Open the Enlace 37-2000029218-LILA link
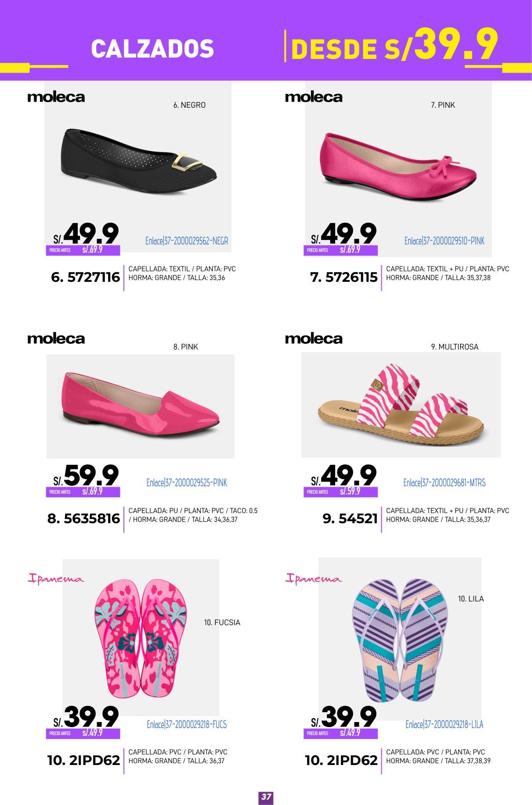532x805 pixels. point(445,725)
